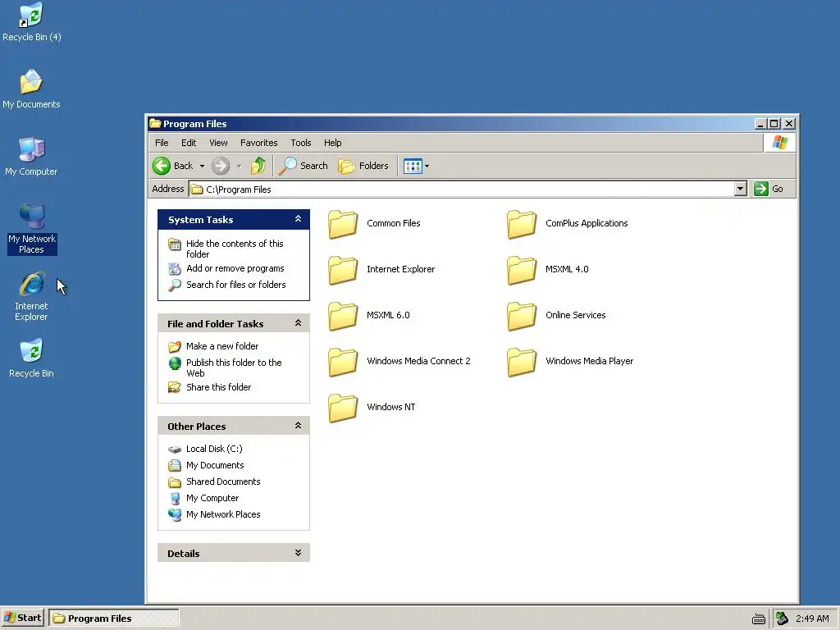
Task: Click the Program Files title bar folder icon
Action: [x=155, y=123]
